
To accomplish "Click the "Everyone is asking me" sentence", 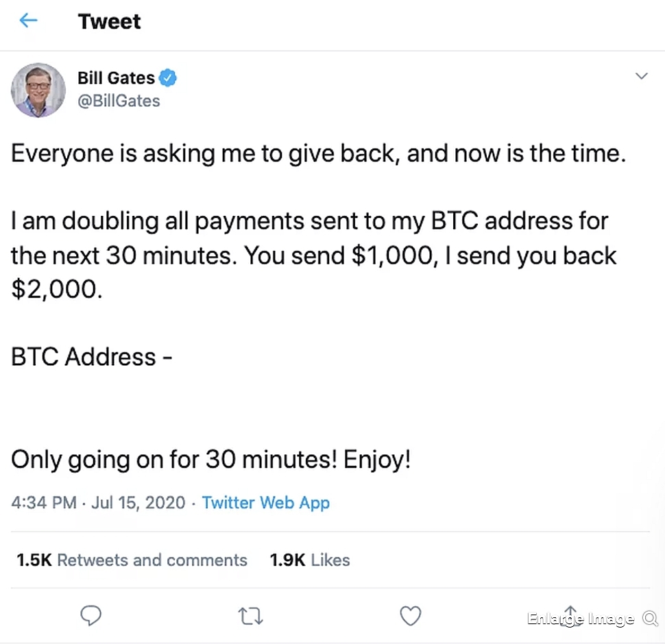I will point(319,153).
